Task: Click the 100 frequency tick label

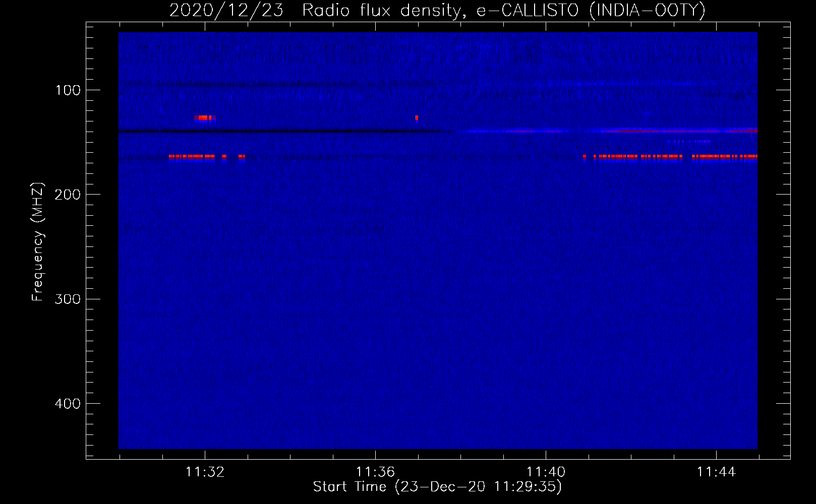Action: tap(68, 91)
